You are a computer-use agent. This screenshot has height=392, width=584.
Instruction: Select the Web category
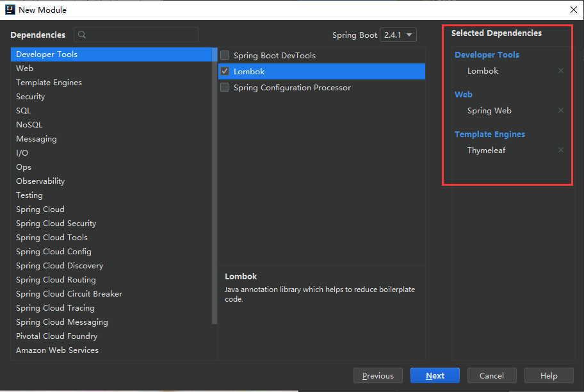click(111, 69)
